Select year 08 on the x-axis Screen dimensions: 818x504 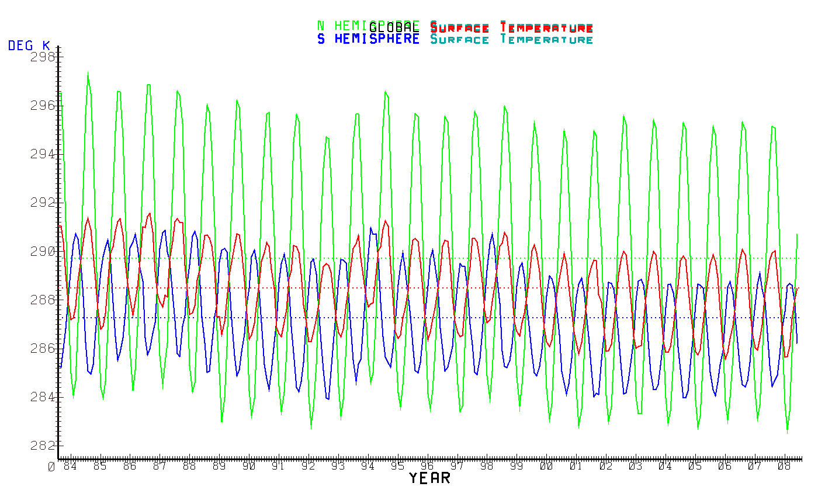pyautogui.click(x=784, y=466)
